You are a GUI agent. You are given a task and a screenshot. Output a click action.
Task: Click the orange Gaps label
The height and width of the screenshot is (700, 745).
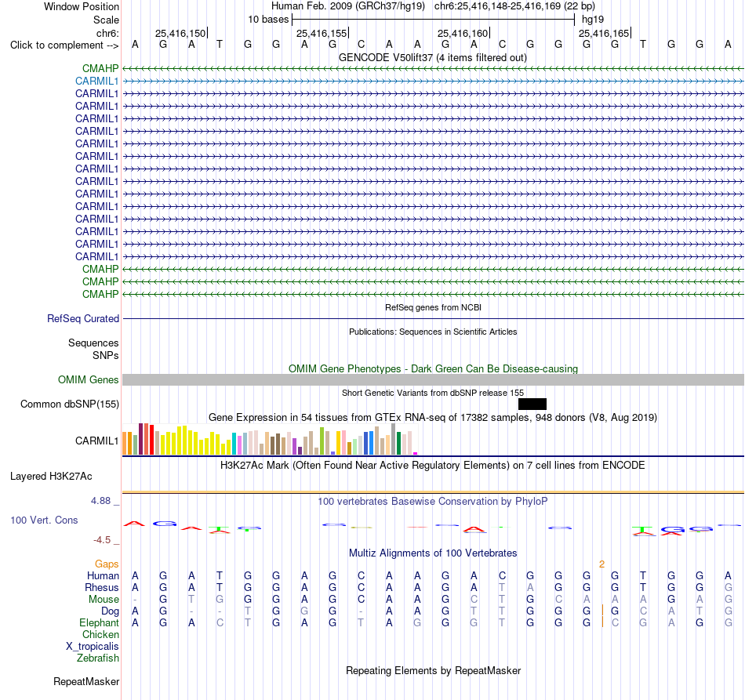point(107,564)
